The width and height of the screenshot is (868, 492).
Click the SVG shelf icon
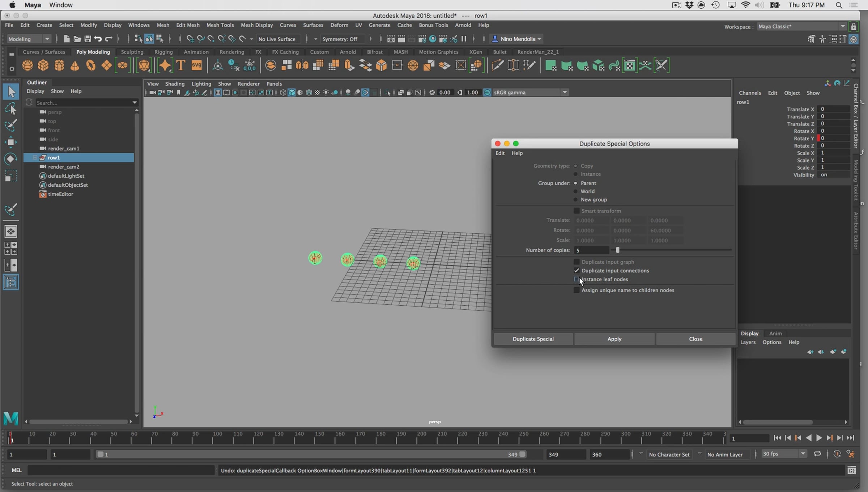(196, 65)
